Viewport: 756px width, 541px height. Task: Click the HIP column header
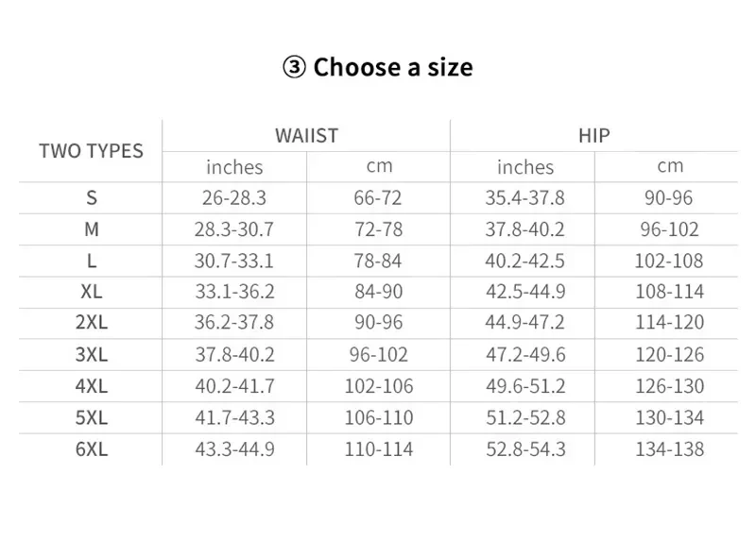[x=594, y=136]
